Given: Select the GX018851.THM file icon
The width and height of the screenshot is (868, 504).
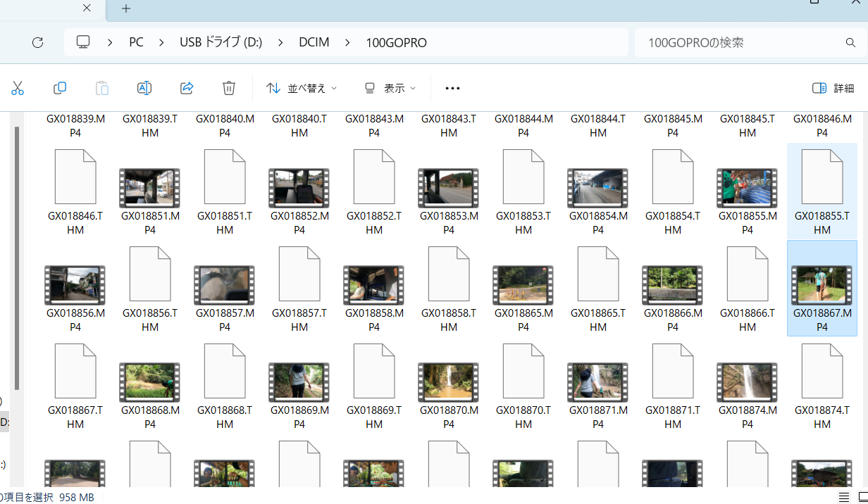Looking at the screenshot, I should [225, 177].
